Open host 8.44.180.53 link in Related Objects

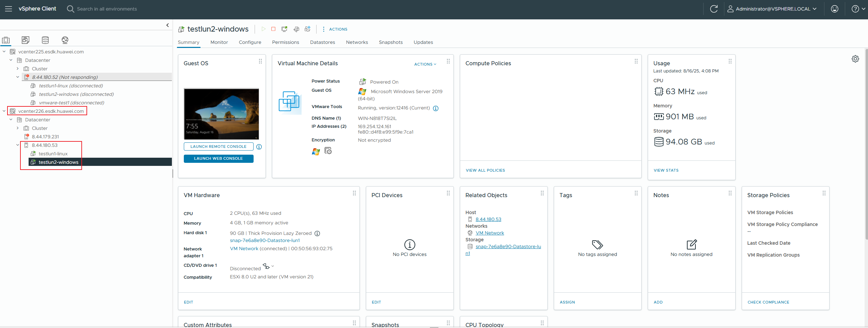[488, 219]
